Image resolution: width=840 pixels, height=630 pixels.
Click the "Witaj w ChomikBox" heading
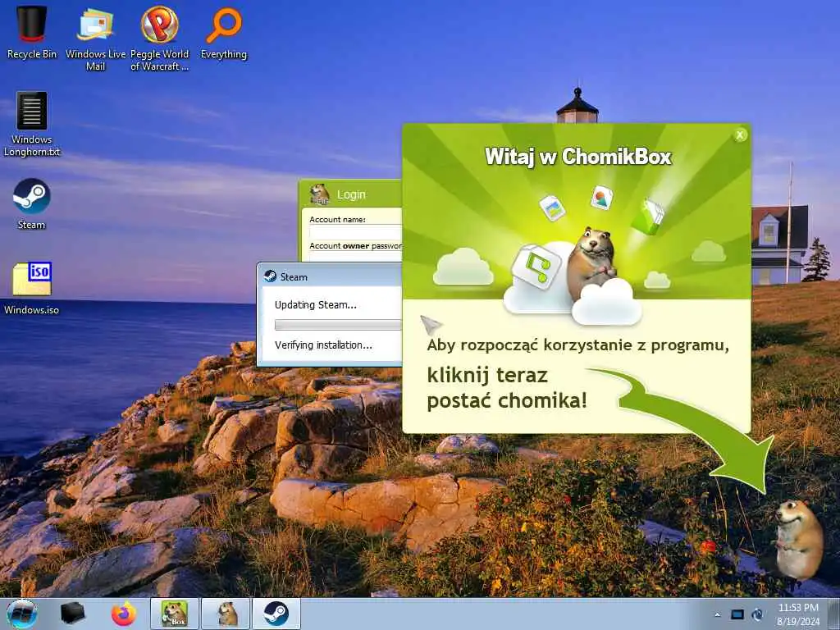pyautogui.click(x=578, y=157)
